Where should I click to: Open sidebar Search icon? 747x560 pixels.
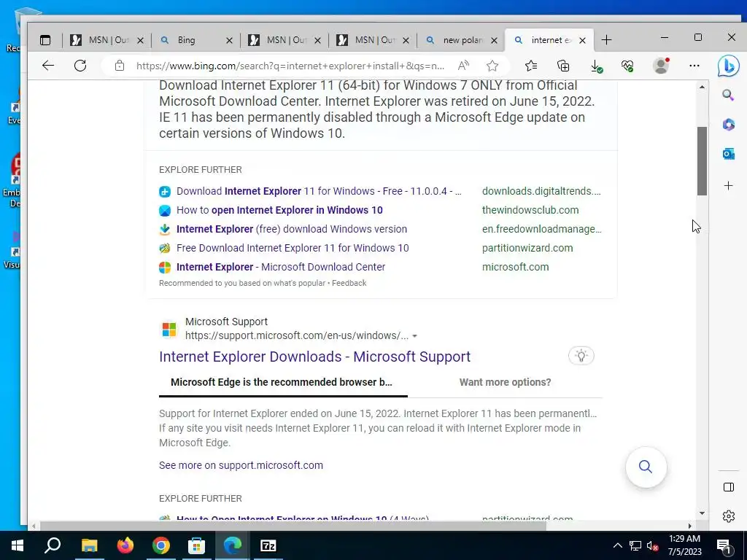click(x=728, y=95)
